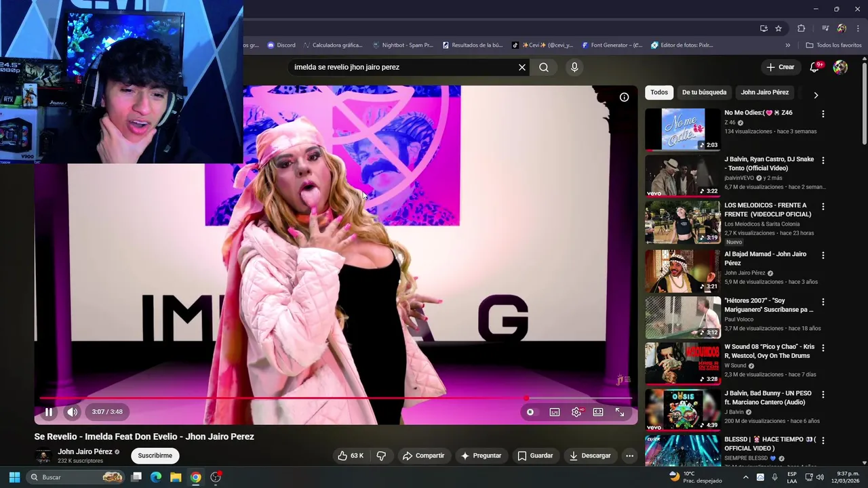Open more actions menu below the video
868x488 pixels.
(629, 455)
